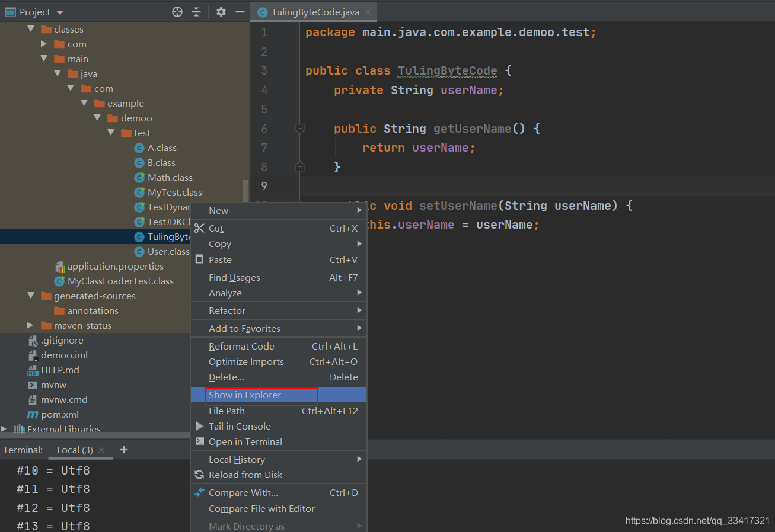
Task: Open New submenu in context menu
Action: point(279,210)
